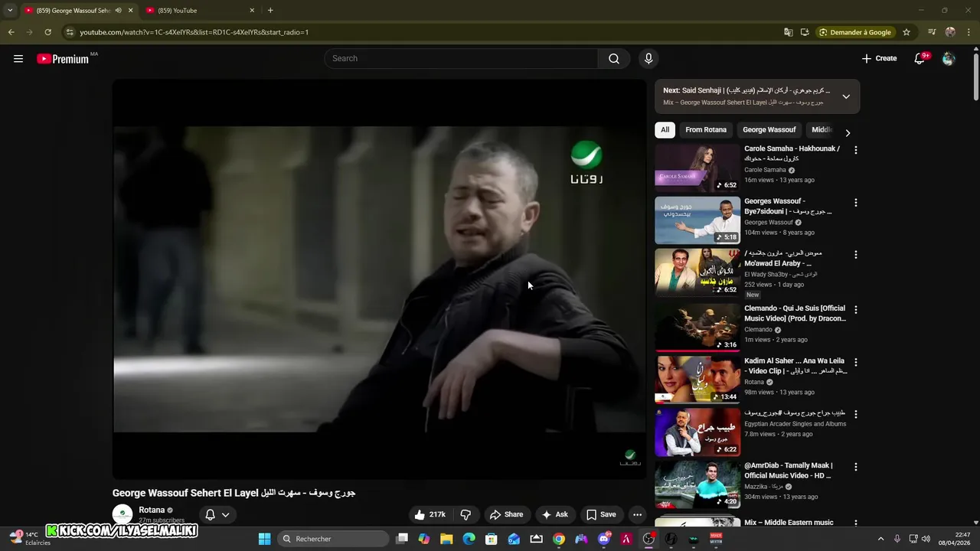980x551 pixels.
Task: Reload the page in Chrome
Action: pos(47,32)
